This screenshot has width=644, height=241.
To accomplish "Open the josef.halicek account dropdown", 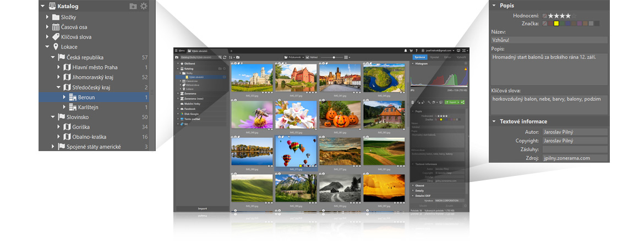I will (438, 51).
